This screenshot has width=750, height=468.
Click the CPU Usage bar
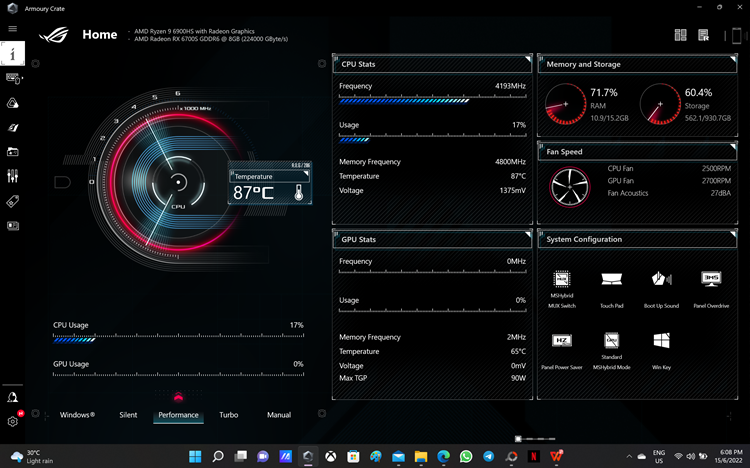click(178, 340)
